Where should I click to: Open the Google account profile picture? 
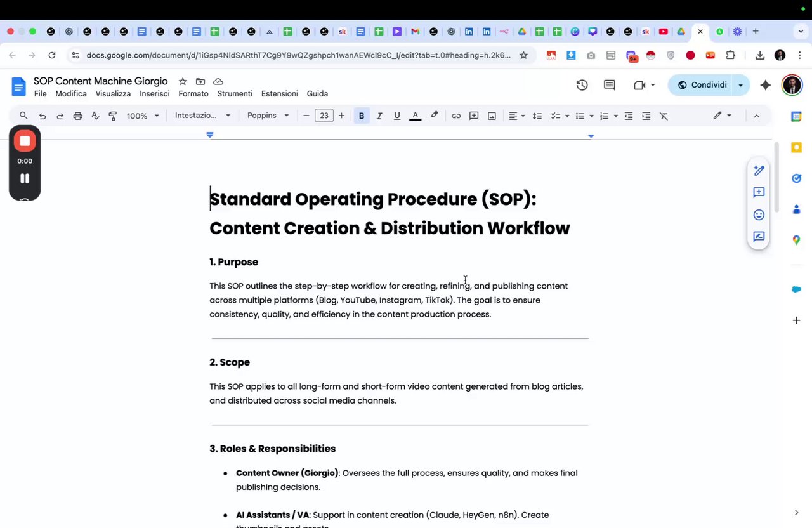pyautogui.click(x=792, y=85)
